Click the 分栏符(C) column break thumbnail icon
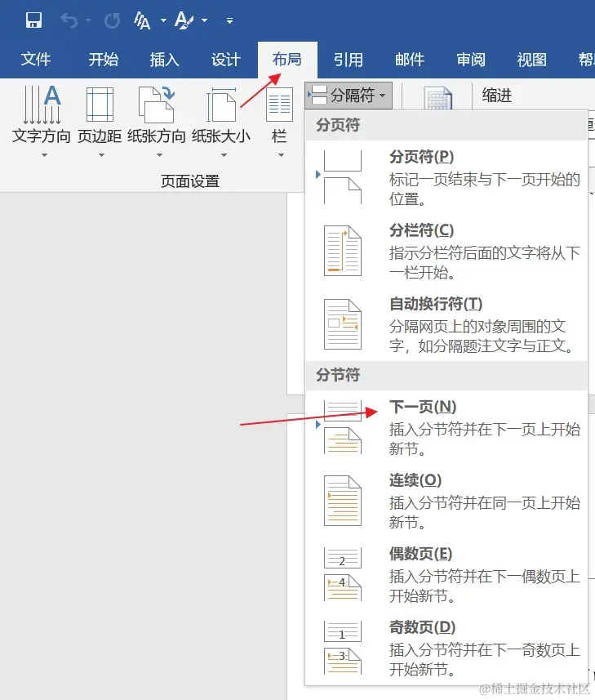This screenshot has width=595, height=700. [343, 251]
